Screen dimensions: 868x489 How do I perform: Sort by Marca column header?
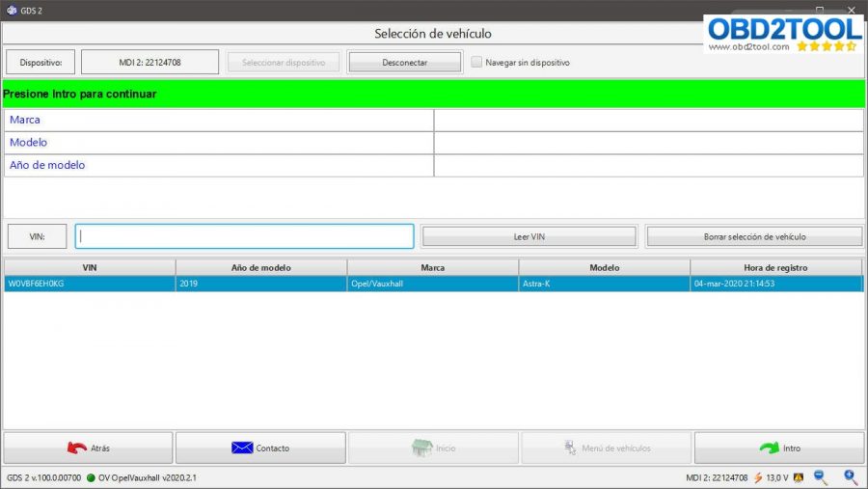[433, 267]
